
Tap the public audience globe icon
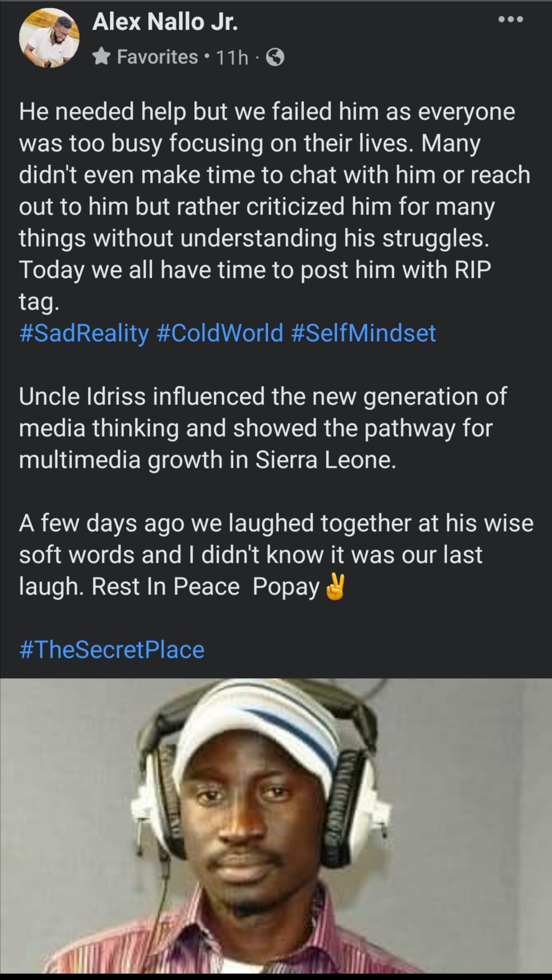pyautogui.click(x=275, y=57)
